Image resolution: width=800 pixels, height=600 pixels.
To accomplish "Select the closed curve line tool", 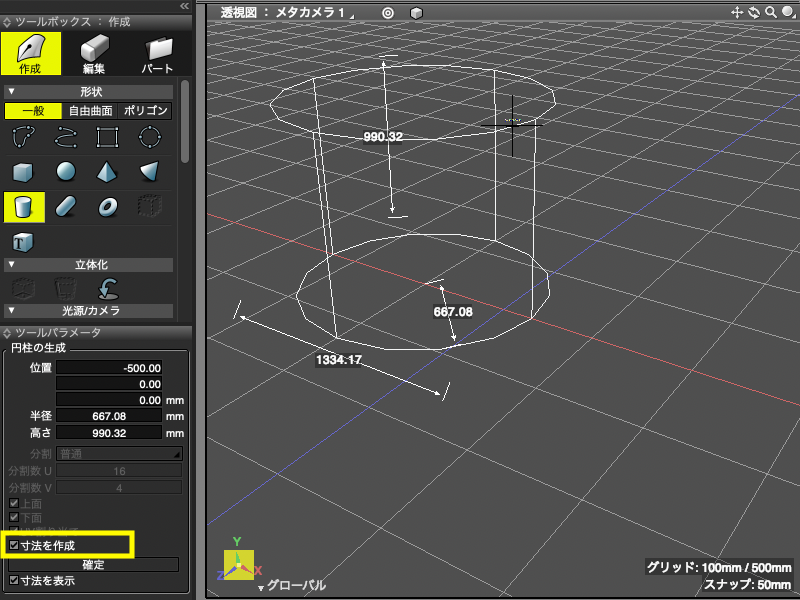I will [23, 137].
